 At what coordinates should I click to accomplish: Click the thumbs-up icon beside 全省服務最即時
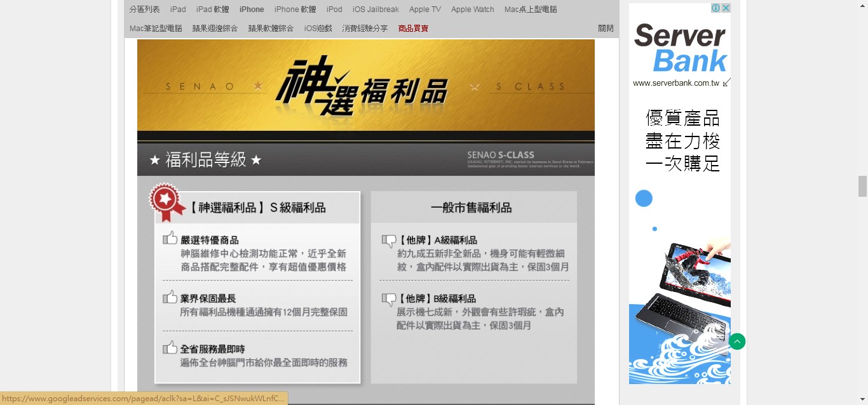[170, 348]
